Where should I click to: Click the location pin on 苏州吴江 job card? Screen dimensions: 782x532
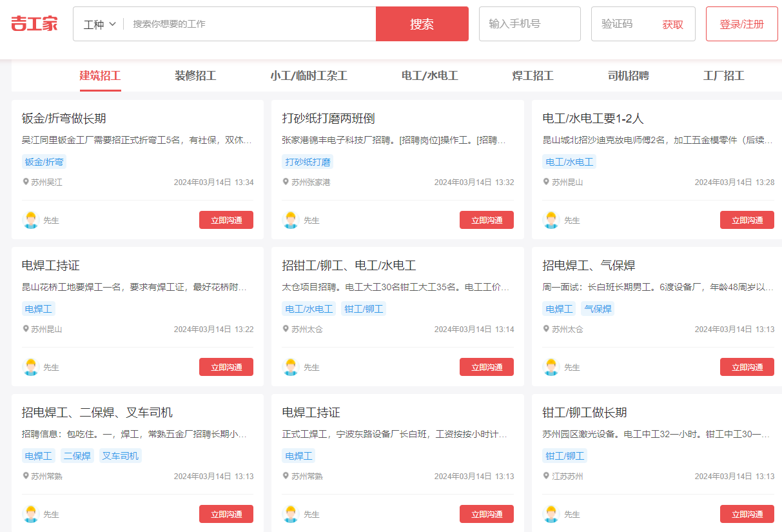pyautogui.click(x=26, y=182)
